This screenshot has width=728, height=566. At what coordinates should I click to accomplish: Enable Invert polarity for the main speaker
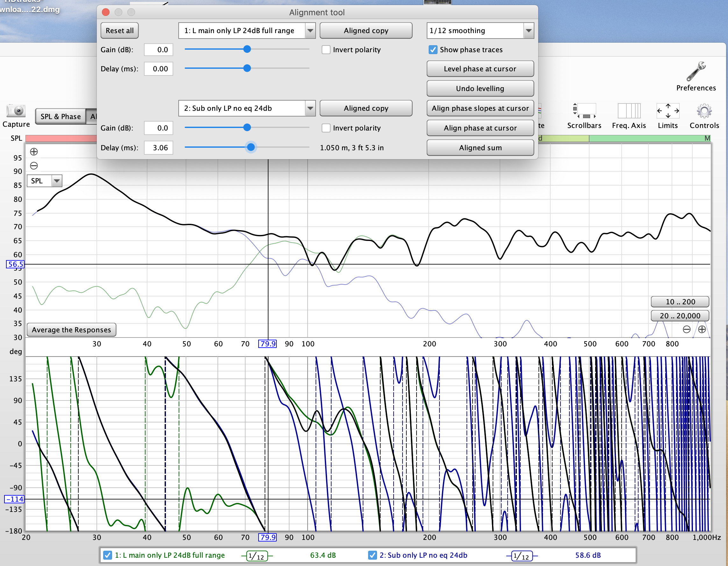[x=326, y=49]
